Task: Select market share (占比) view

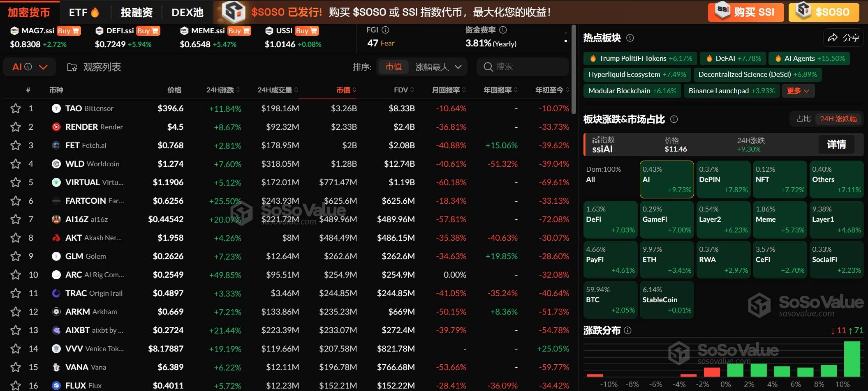Action: coord(803,119)
